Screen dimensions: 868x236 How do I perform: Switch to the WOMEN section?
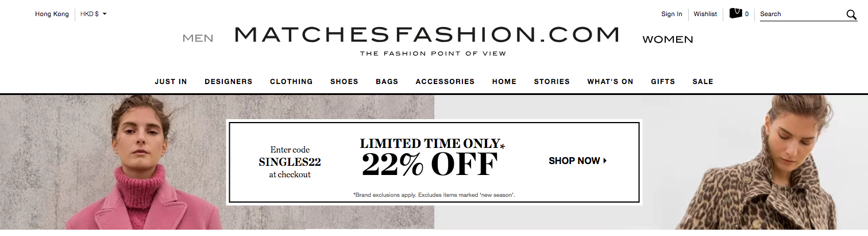click(668, 39)
